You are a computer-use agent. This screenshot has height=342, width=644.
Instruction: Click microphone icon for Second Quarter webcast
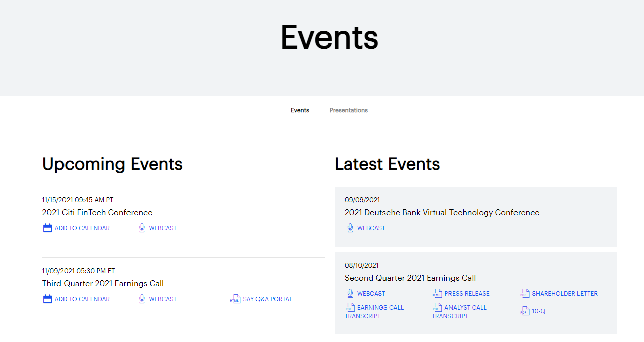pyautogui.click(x=350, y=294)
